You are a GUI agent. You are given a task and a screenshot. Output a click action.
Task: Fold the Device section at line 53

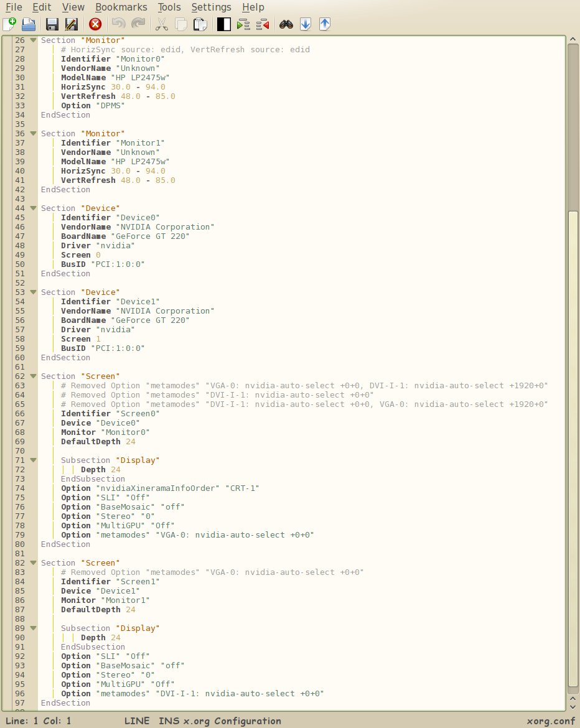(33, 292)
